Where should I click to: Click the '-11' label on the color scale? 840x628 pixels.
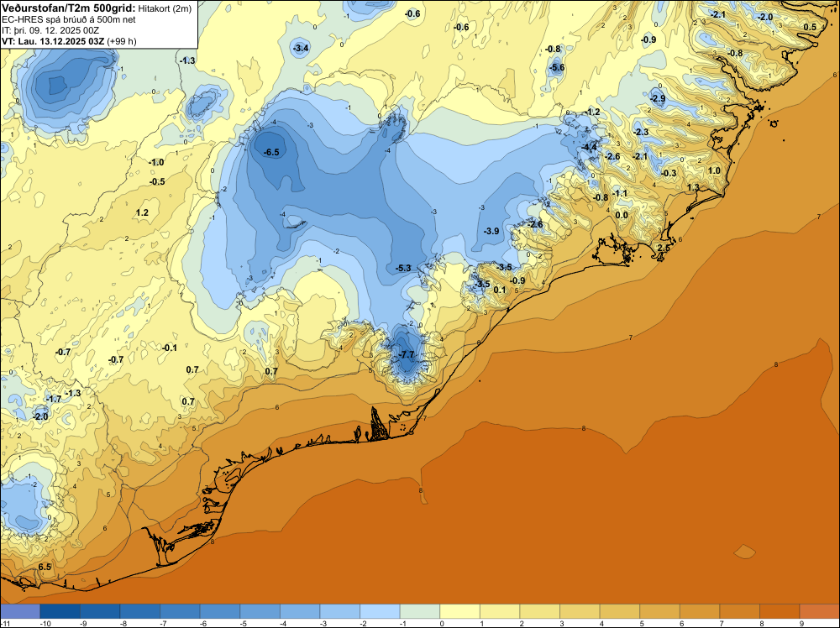coord(7,623)
